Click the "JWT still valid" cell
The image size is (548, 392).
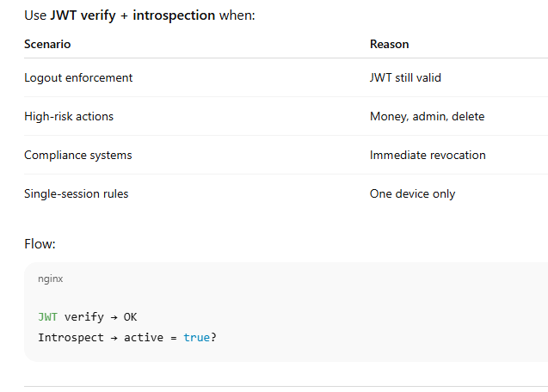tap(405, 78)
